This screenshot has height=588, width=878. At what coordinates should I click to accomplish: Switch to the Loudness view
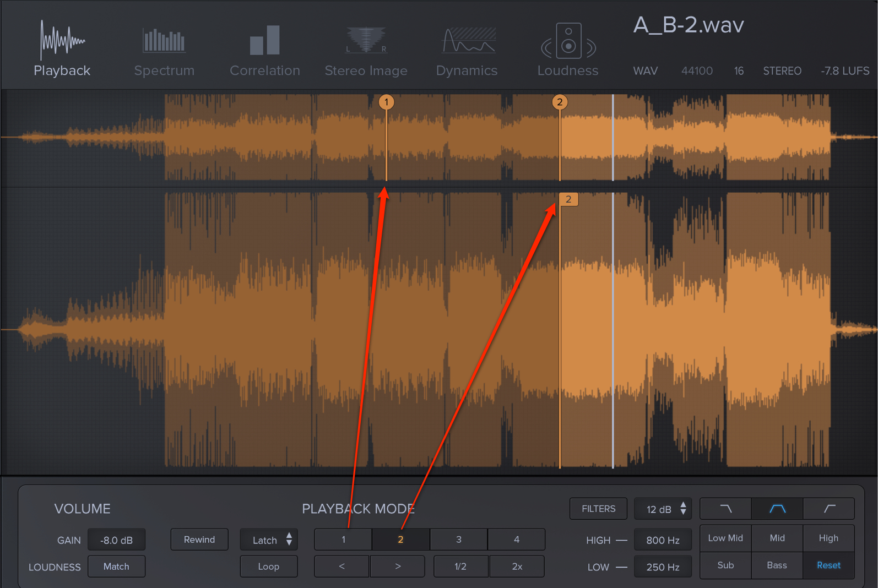568,50
